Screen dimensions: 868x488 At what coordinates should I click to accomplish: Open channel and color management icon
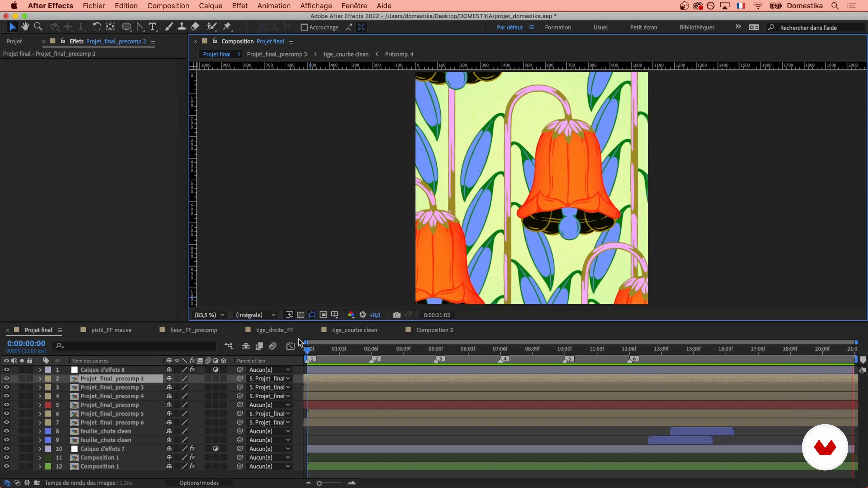(351, 315)
